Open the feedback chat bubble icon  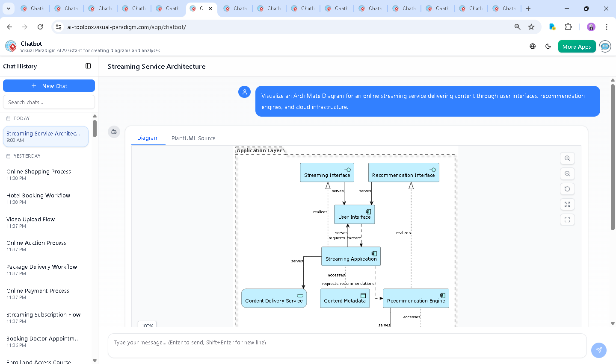click(605, 47)
